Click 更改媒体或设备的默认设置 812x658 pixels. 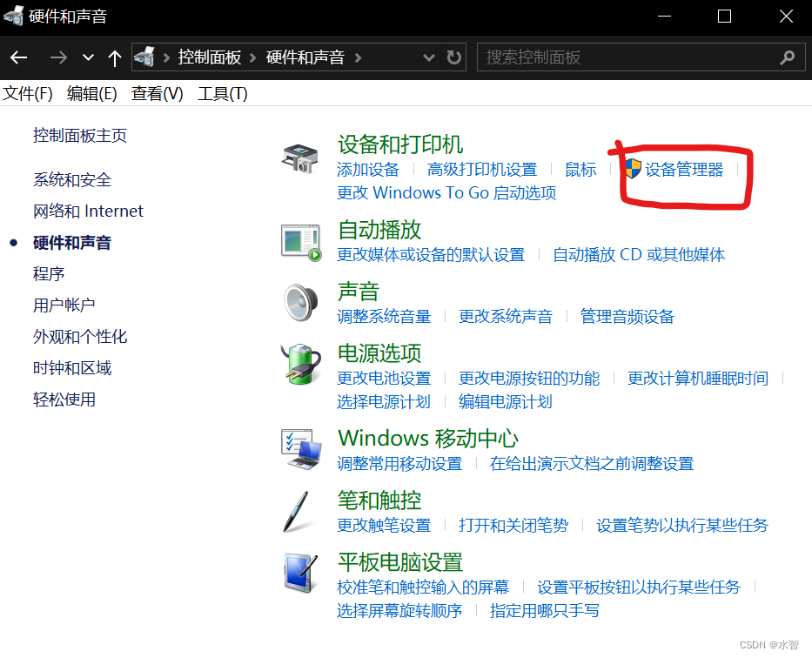coord(431,254)
